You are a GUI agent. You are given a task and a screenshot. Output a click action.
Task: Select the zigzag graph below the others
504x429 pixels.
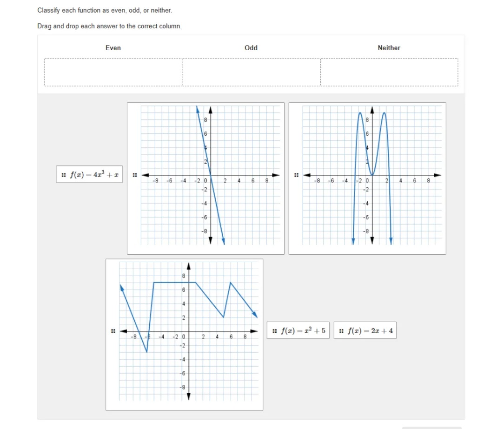click(185, 334)
